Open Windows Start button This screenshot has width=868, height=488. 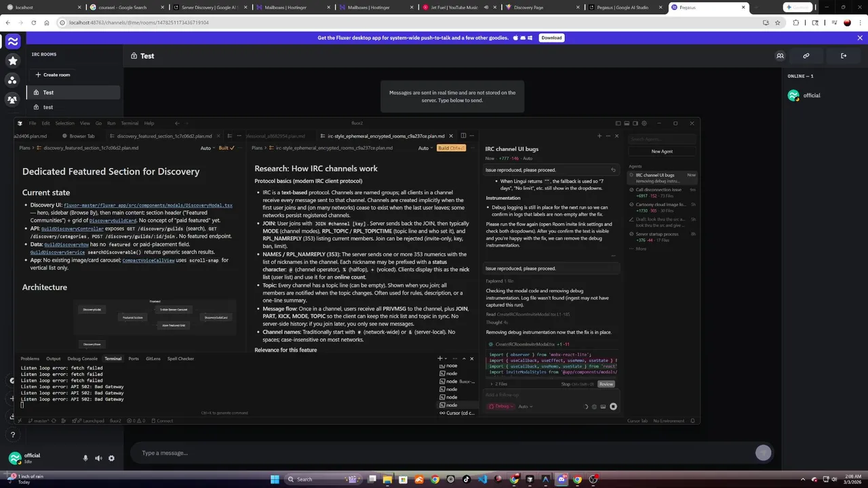tap(275, 479)
